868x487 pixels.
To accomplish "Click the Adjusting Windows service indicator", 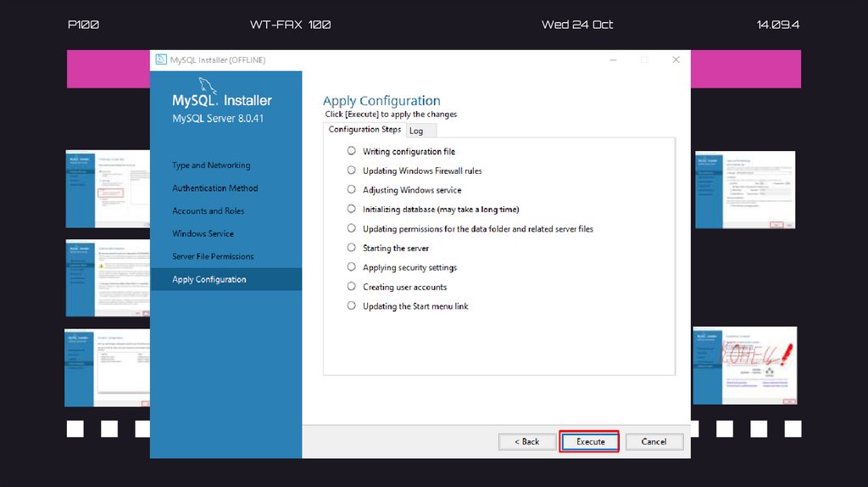I will (x=352, y=189).
